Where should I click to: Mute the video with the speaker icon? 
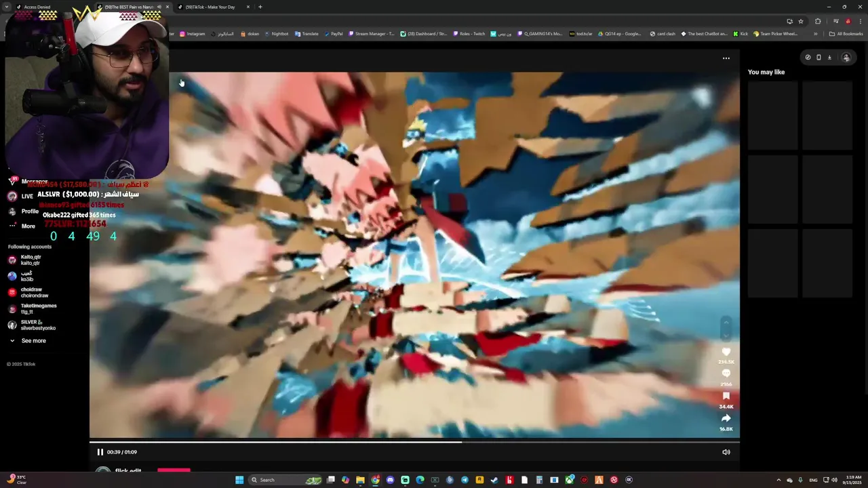[726, 452]
